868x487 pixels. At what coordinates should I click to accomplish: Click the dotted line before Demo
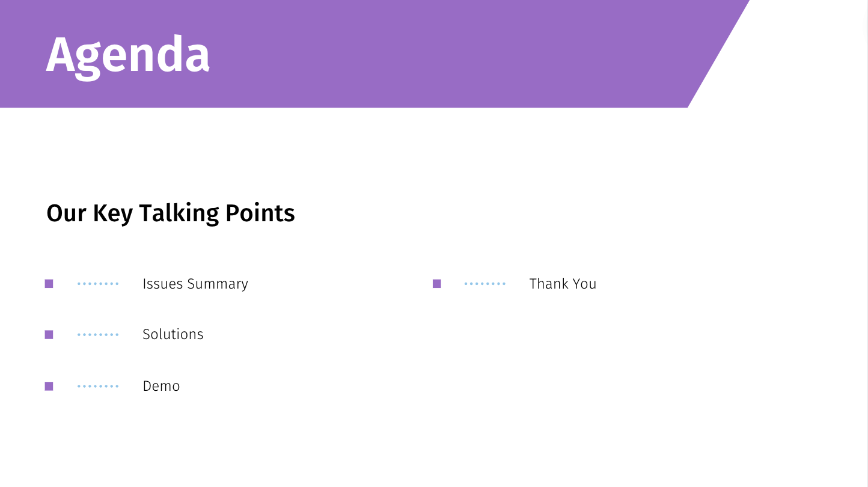coord(98,386)
